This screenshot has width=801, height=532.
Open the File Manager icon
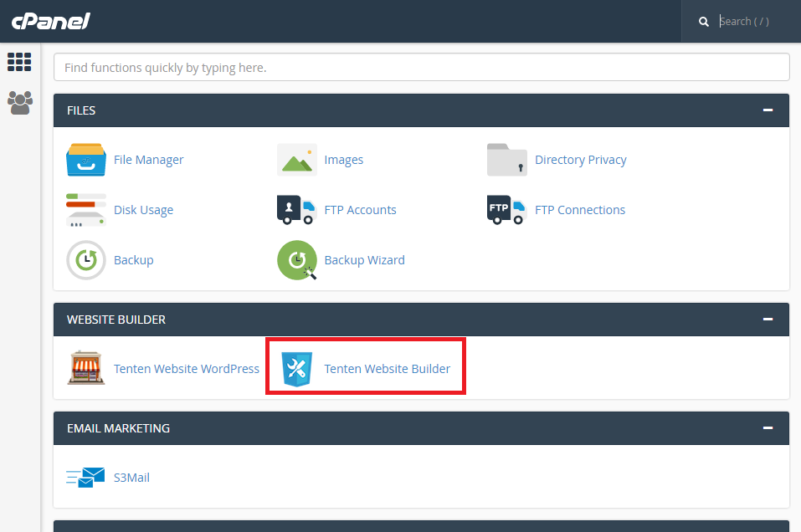pyautogui.click(x=86, y=160)
